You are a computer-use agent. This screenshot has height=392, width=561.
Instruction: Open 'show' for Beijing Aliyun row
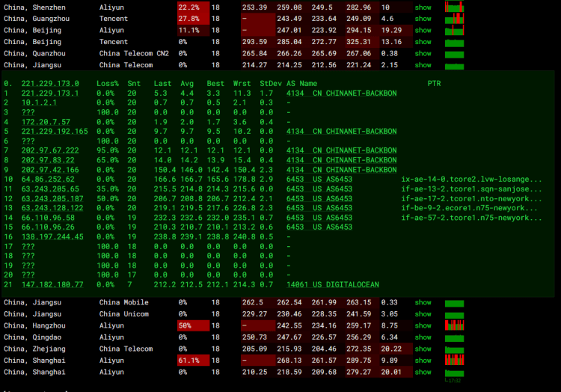pos(423,31)
